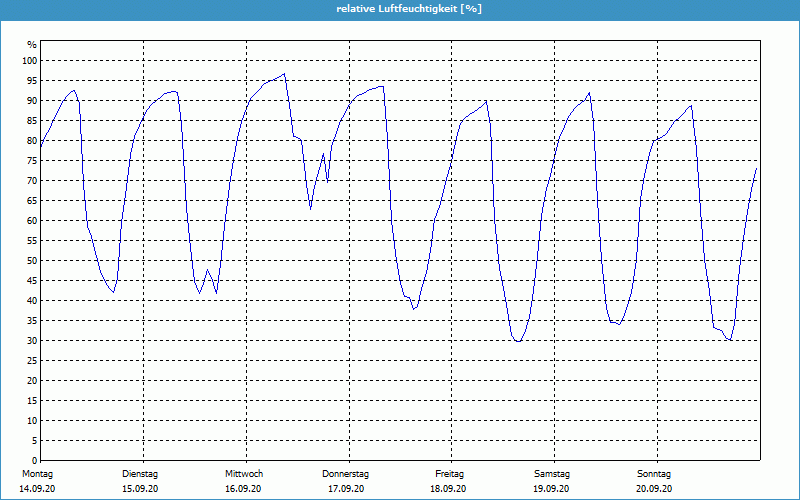Select the 'Mittwoch' day label
800x500 pixels.
click(244, 473)
